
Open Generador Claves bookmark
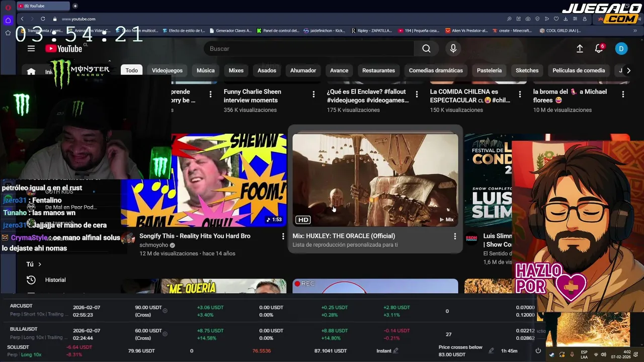tap(230, 31)
